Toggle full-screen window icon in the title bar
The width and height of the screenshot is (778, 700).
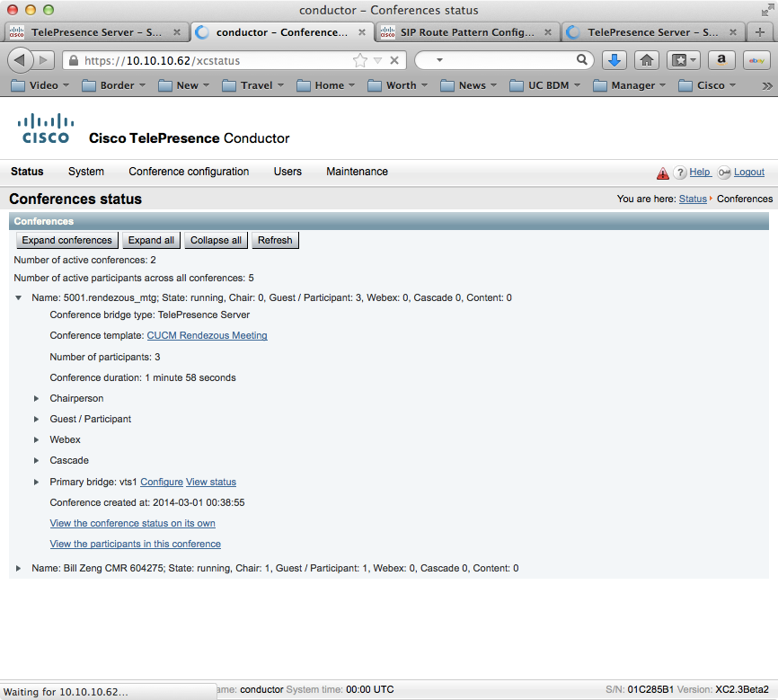coord(767,10)
